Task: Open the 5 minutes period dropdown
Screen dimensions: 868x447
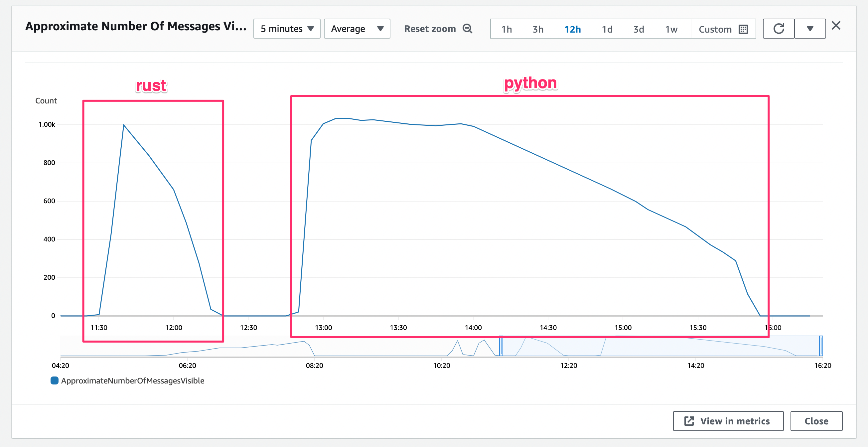Action: pos(287,29)
